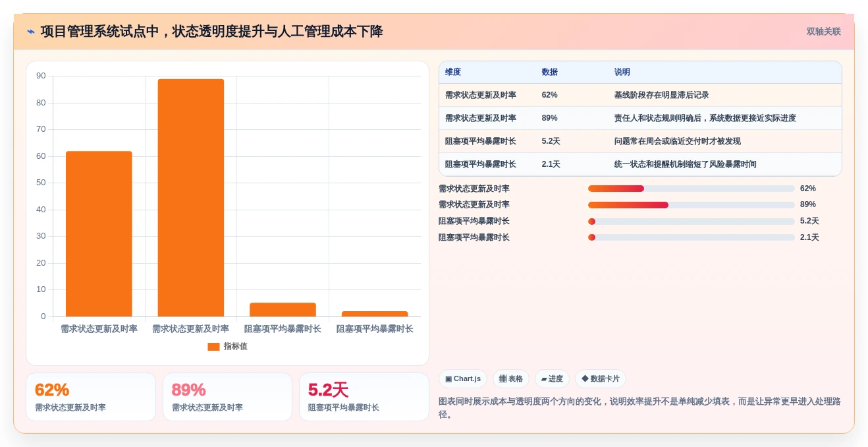Click the tallest chart bar near 89

tap(191, 198)
